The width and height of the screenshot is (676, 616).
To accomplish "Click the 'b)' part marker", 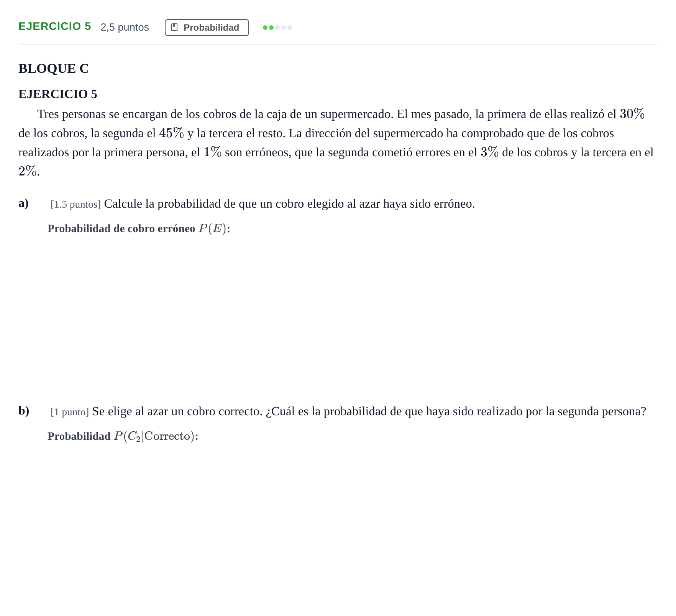I will [24, 411].
